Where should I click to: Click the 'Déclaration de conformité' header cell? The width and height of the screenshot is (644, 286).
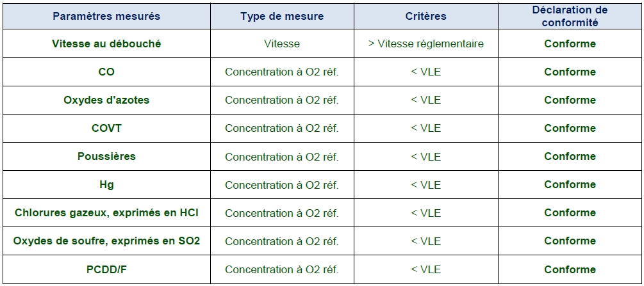pos(570,16)
